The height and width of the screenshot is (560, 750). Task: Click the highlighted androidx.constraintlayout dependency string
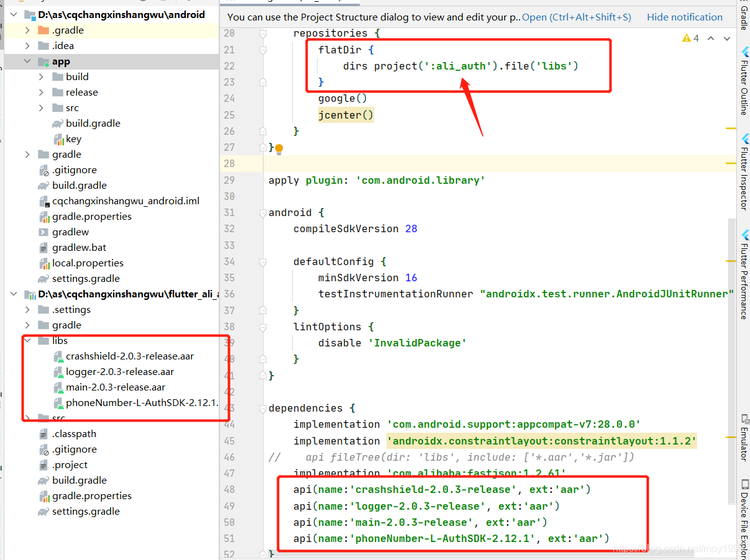[542, 441]
